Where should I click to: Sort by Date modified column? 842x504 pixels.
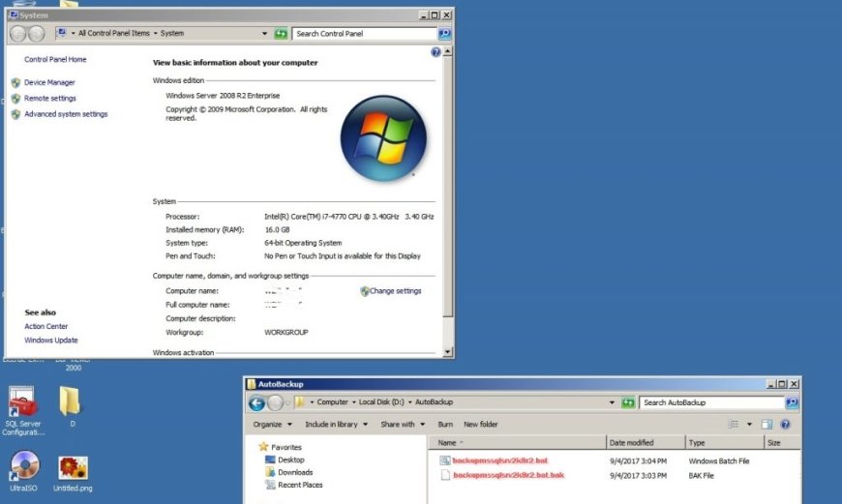(646, 443)
